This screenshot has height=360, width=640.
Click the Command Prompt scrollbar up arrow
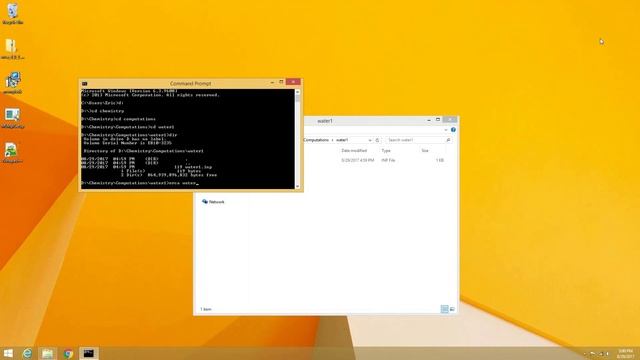(x=298, y=92)
